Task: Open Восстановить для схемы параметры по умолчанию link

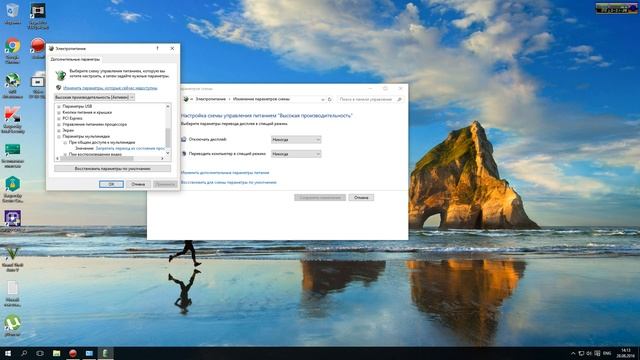Action: tap(229, 182)
